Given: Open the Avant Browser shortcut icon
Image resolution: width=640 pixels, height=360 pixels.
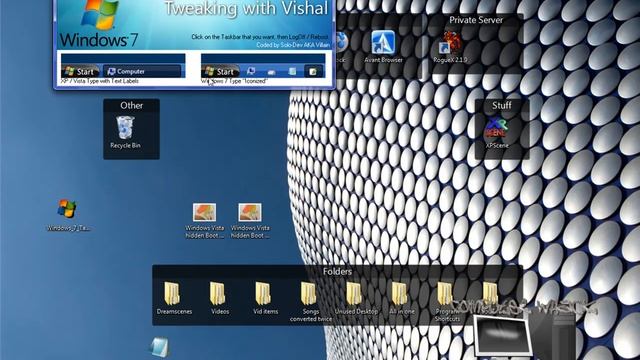Looking at the screenshot, I should pos(383,47).
